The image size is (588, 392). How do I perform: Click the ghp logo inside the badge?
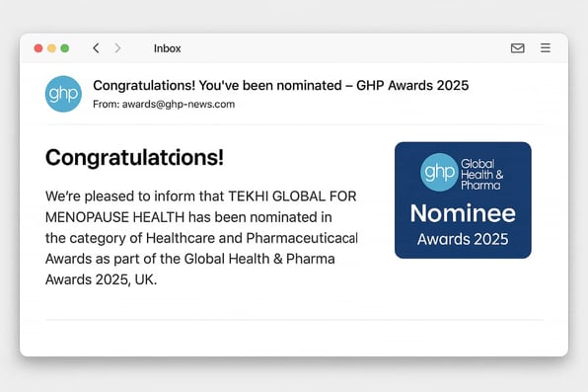coord(439,173)
